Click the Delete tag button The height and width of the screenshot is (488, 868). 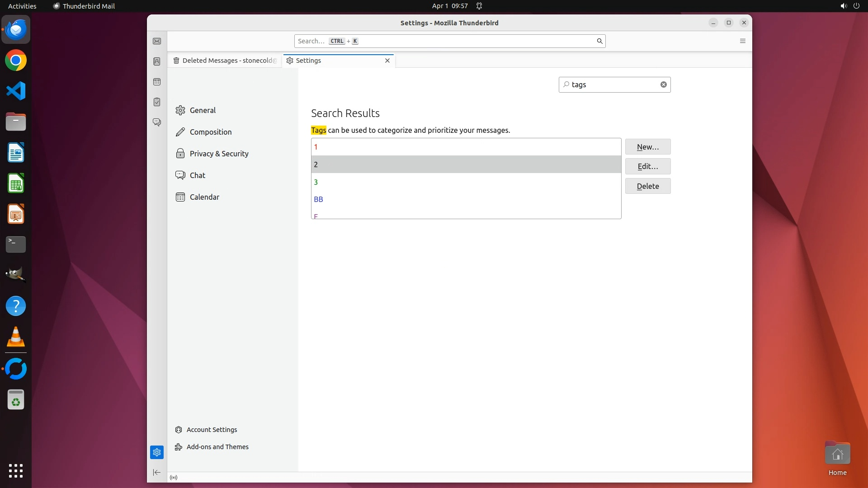click(x=647, y=186)
